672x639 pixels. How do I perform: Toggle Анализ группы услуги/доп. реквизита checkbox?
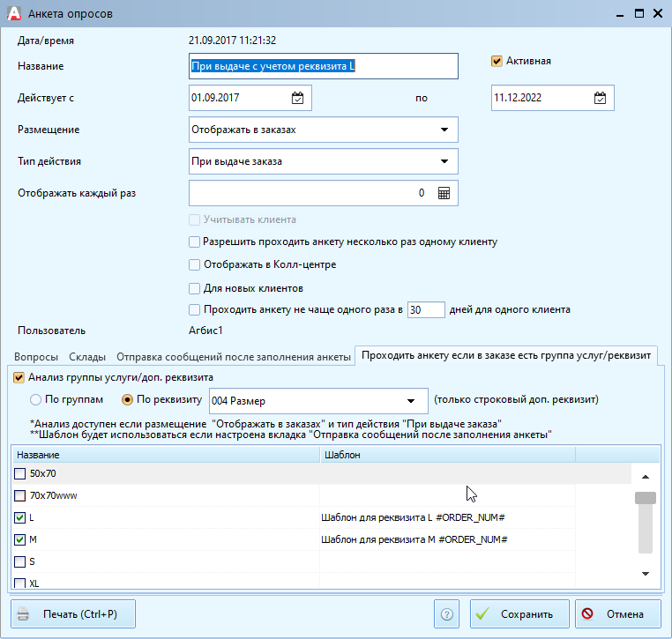coord(19,378)
